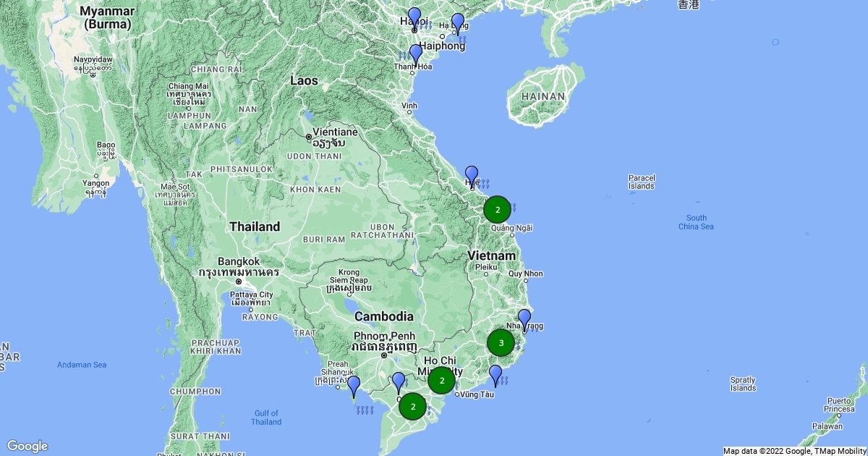
Task: Click the Google logo
Action: 27,446
